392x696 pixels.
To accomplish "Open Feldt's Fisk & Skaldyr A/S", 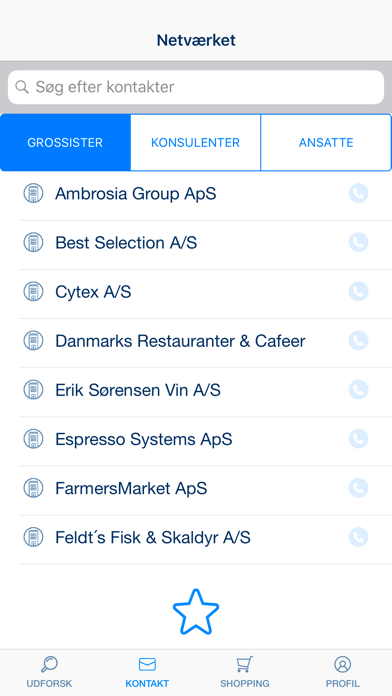I will tap(196, 538).
